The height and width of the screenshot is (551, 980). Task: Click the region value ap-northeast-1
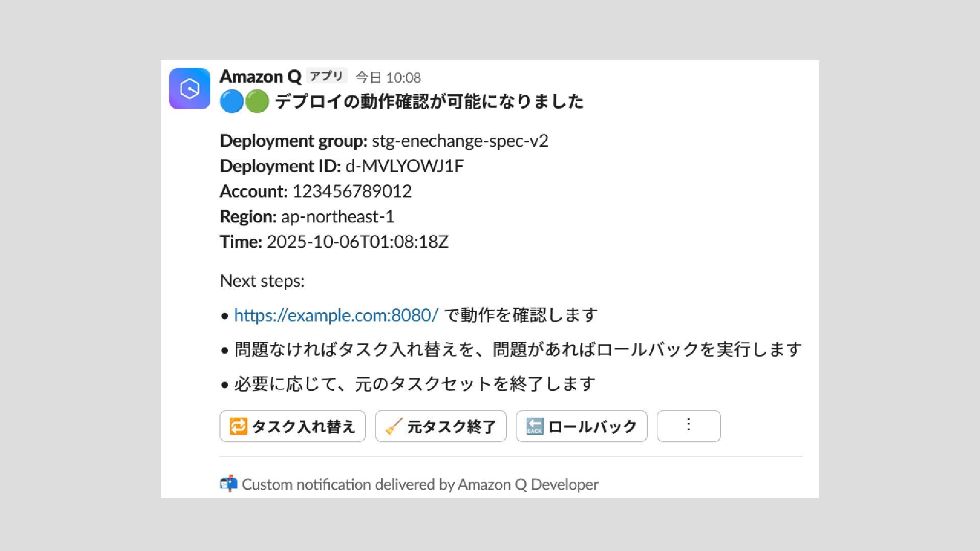[x=337, y=217]
